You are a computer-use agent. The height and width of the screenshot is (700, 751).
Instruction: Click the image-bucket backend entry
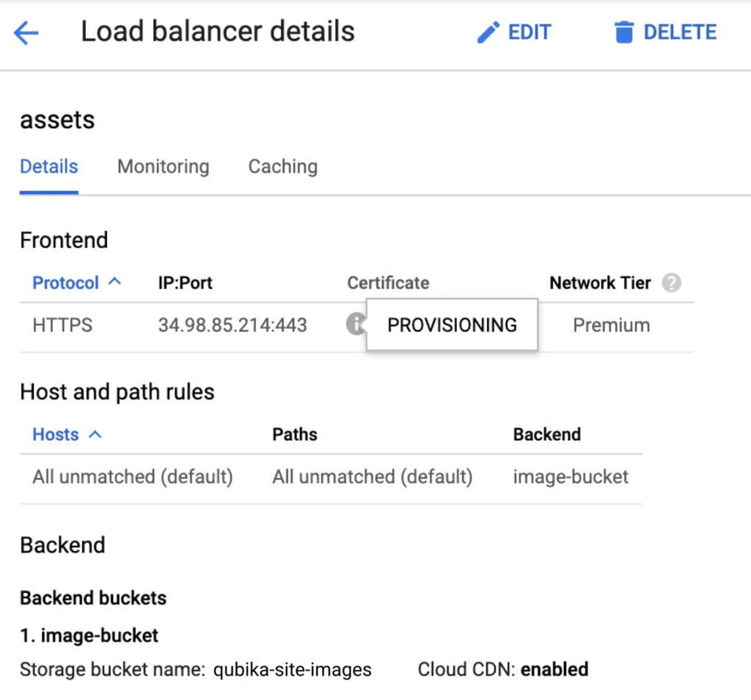[x=571, y=476]
